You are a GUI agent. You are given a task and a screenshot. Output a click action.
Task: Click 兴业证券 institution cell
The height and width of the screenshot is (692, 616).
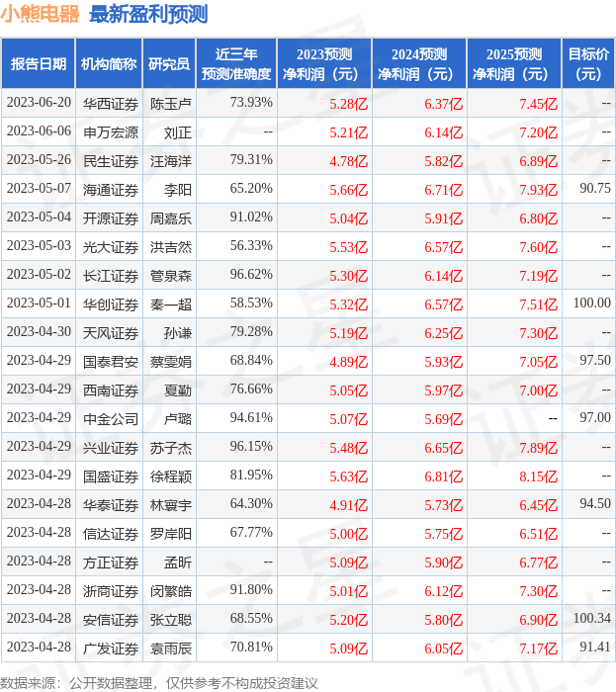click(111, 448)
